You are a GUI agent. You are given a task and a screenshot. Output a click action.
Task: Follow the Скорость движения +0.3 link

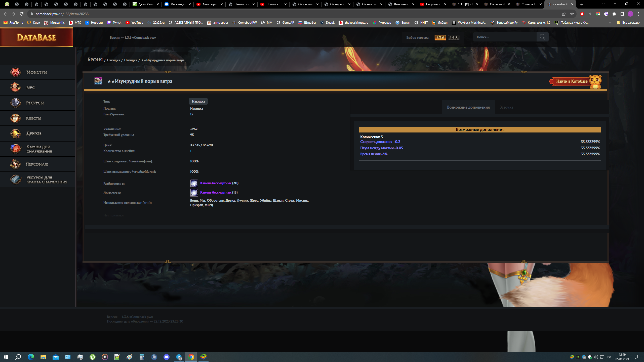(x=380, y=142)
